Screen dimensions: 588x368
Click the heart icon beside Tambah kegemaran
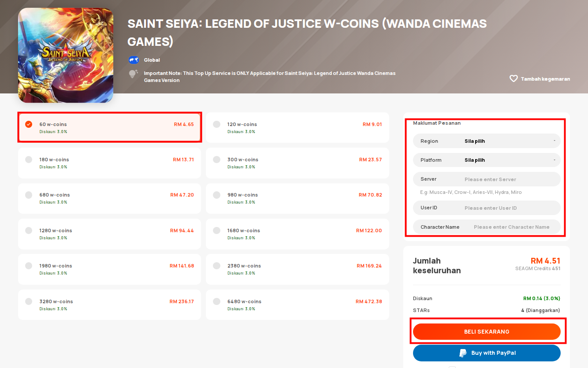click(514, 79)
